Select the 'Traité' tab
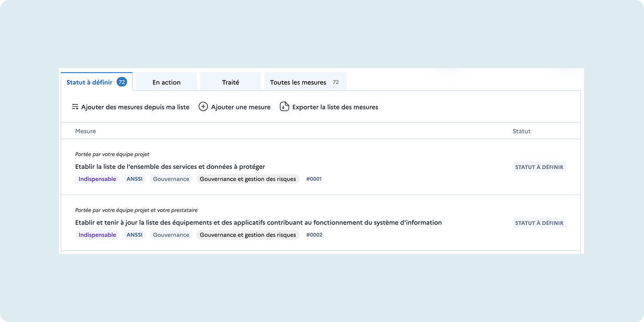Screen dimensions: 644x322 coord(230,82)
